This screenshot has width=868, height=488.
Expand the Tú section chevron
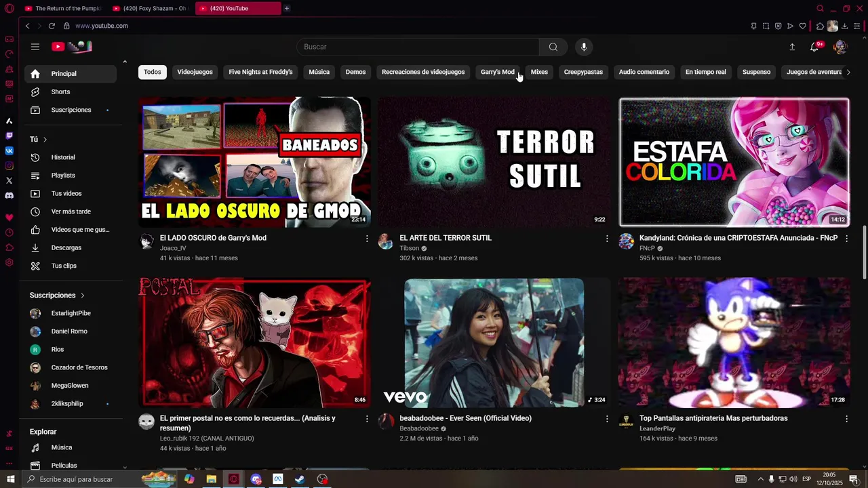[45, 140]
